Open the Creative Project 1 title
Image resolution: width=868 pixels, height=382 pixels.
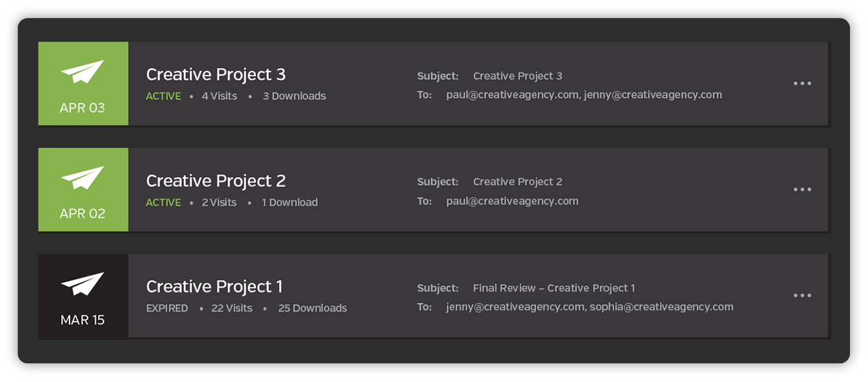click(214, 286)
